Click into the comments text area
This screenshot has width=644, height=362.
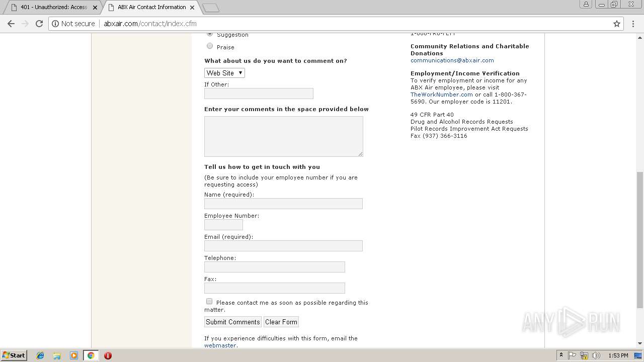[x=284, y=136]
